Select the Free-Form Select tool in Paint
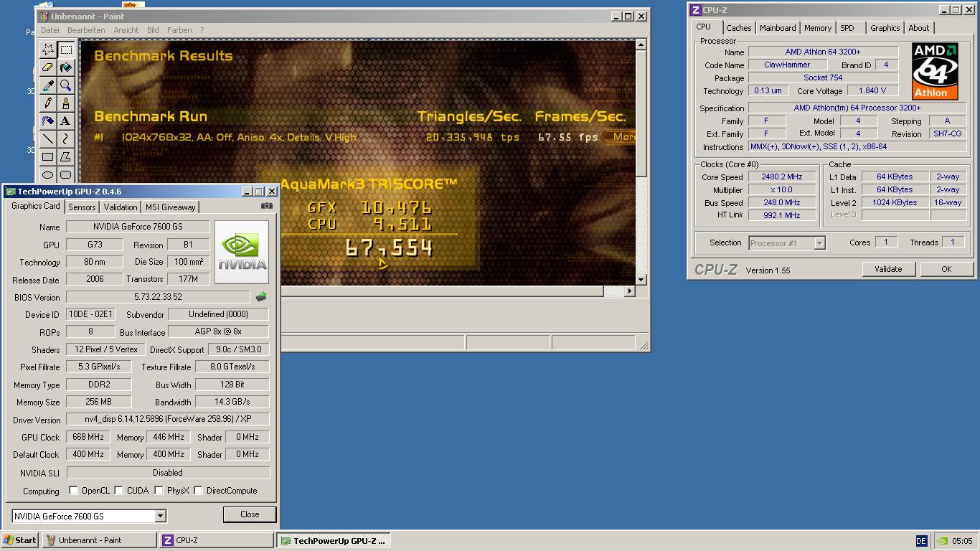 point(47,50)
